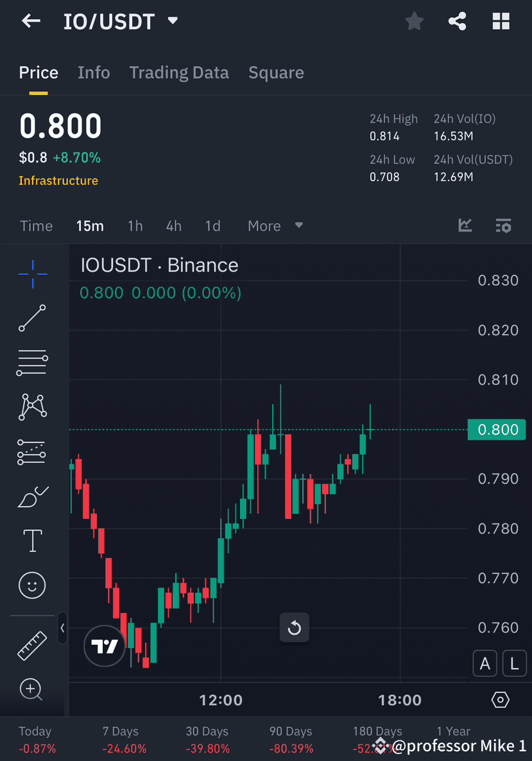Toggle favorite star for IO/USDT
The width and height of the screenshot is (532, 761).
coord(414,21)
